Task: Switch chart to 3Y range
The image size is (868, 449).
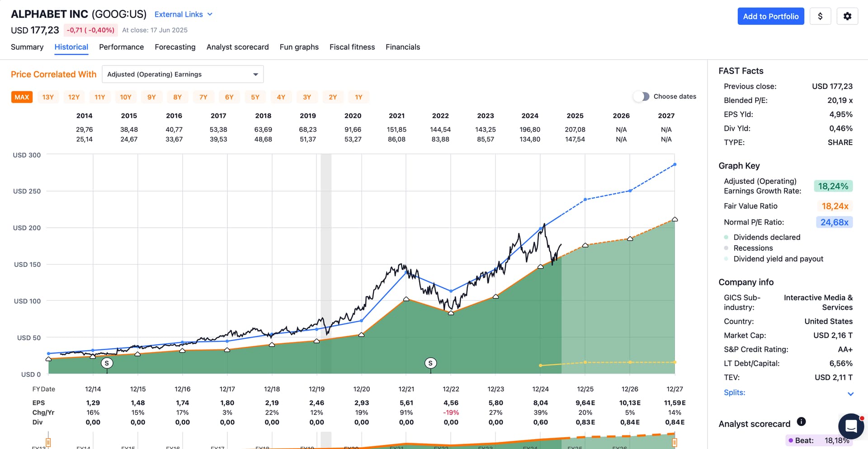Action: pyautogui.click(x=307, y=97)
